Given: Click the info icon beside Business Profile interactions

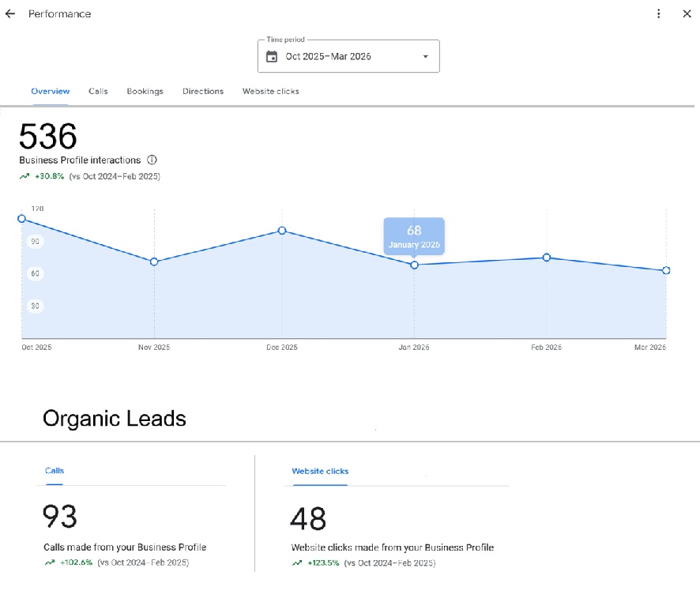Looking at the screenshot, I should tap(152, 160).
